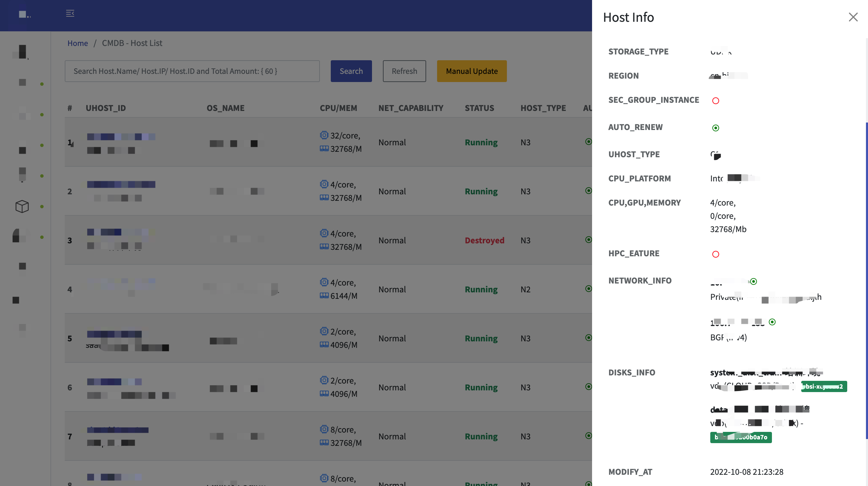Collapse the sidebar with the menu fold icon
Screen dimensions: 868x486
70,13
